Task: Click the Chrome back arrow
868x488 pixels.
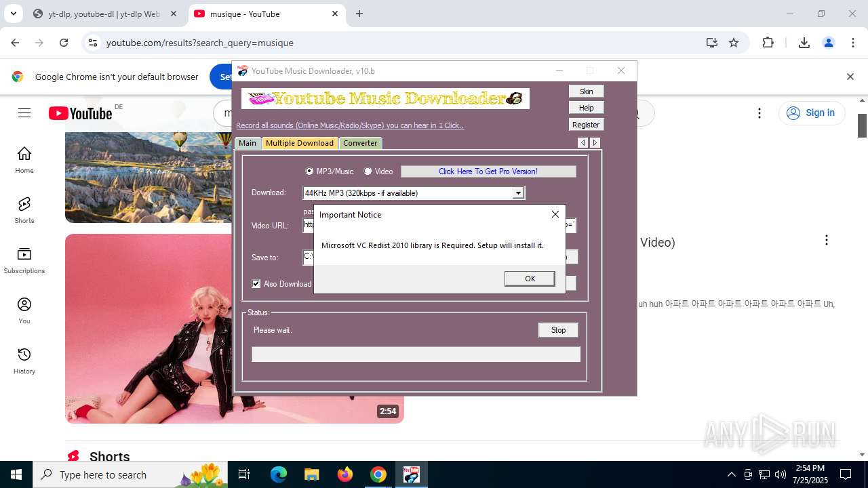Action: (15, 43)
